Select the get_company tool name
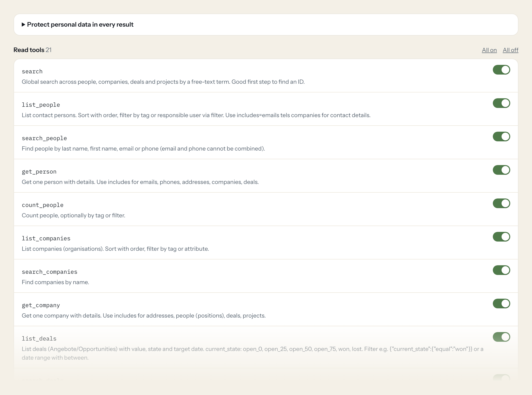 41,305
